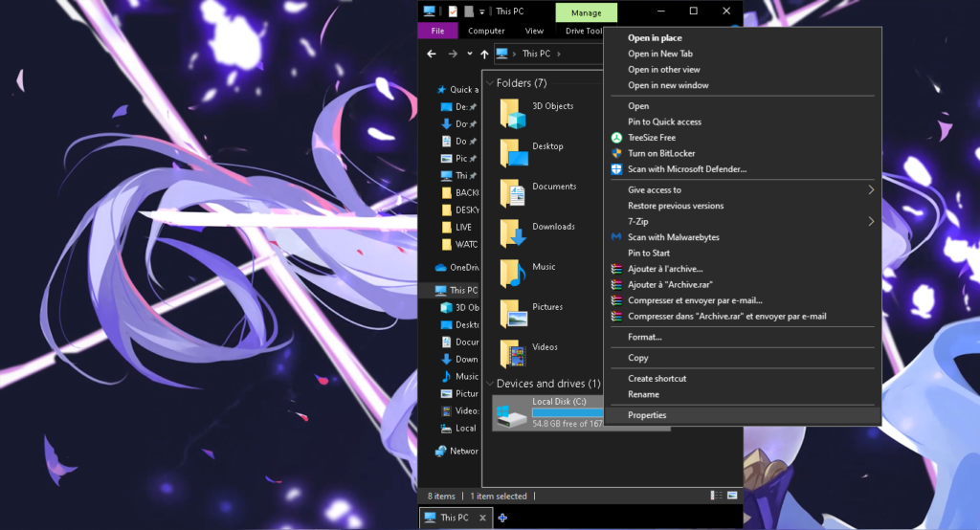Open the Computer ribbon tab

pos(486,31)
